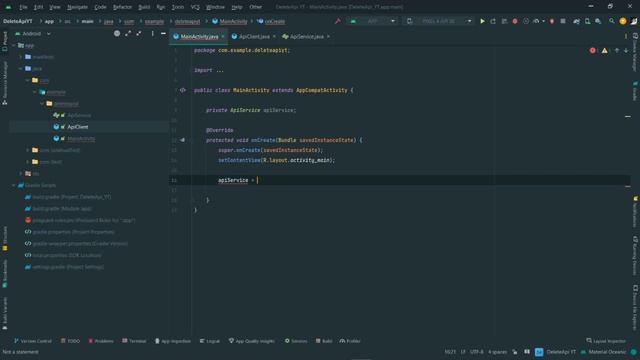This screenshot has width=640, height=360.
Task: Open the Build tool window
Action: [324, 341]
